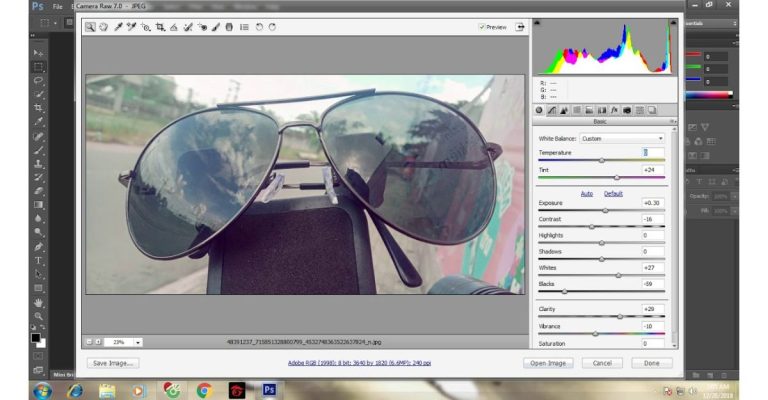Click the Rotate image counterclockwise icon
Image resolution: width=768 pixels, height=400 pixels.
tap(259, 27)
